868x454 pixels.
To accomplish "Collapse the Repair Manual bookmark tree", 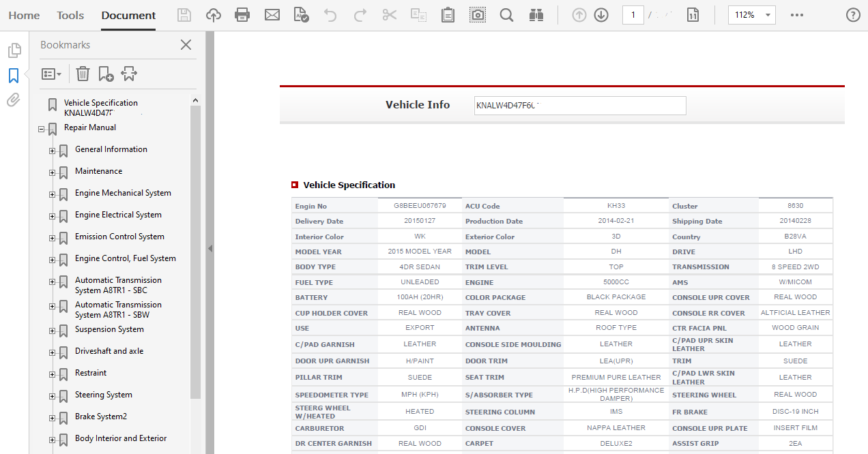I will tap(42, 129).
